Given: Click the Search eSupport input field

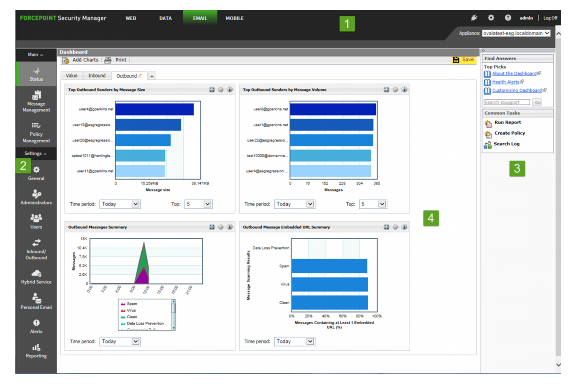Looking at the screenshot, I should tap(507, 102).
